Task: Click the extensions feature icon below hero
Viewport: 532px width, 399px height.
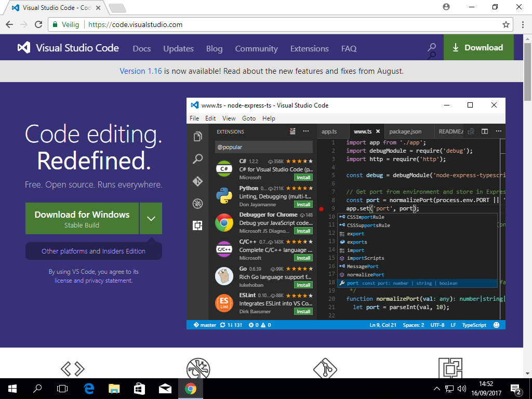Action: click(450, 368)
